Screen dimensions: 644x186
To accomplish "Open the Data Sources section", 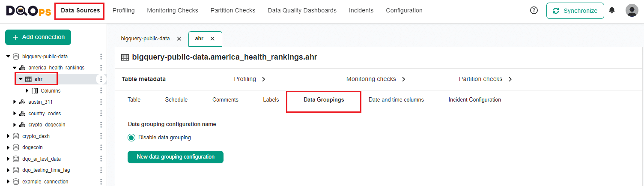I will click(80, 11).
